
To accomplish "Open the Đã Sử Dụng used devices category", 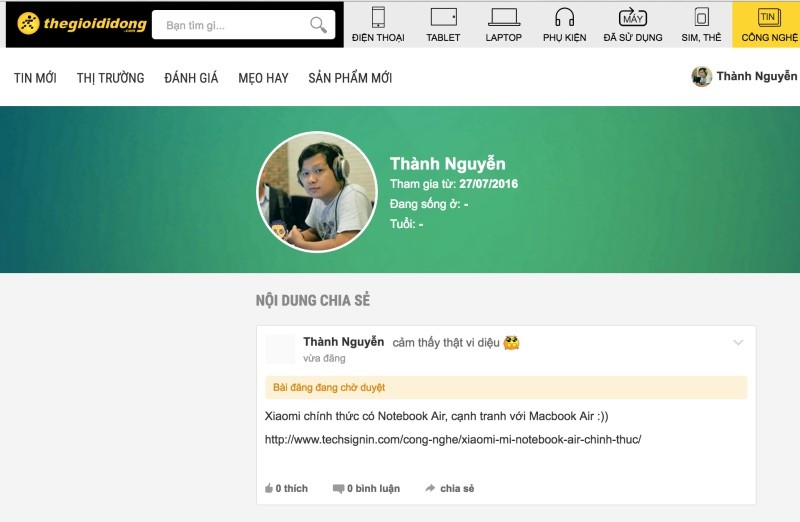I will click(x=633, y=25).
